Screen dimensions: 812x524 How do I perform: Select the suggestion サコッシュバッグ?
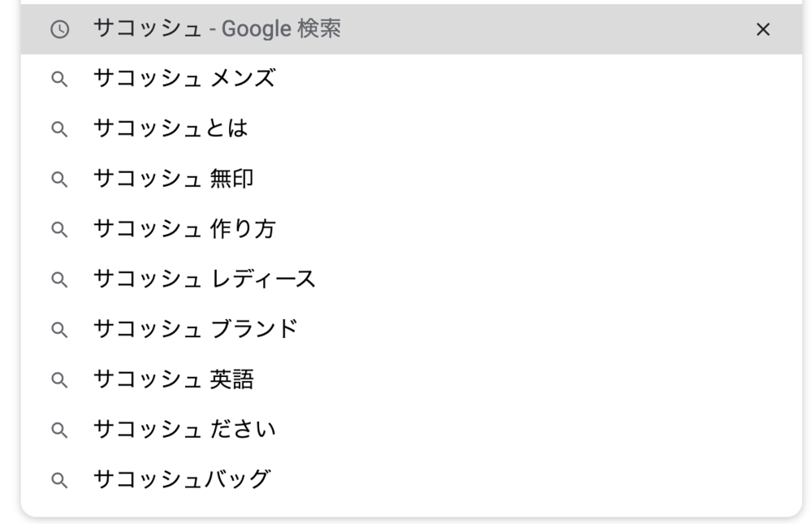pyautogui.click(x=181, y=479)
